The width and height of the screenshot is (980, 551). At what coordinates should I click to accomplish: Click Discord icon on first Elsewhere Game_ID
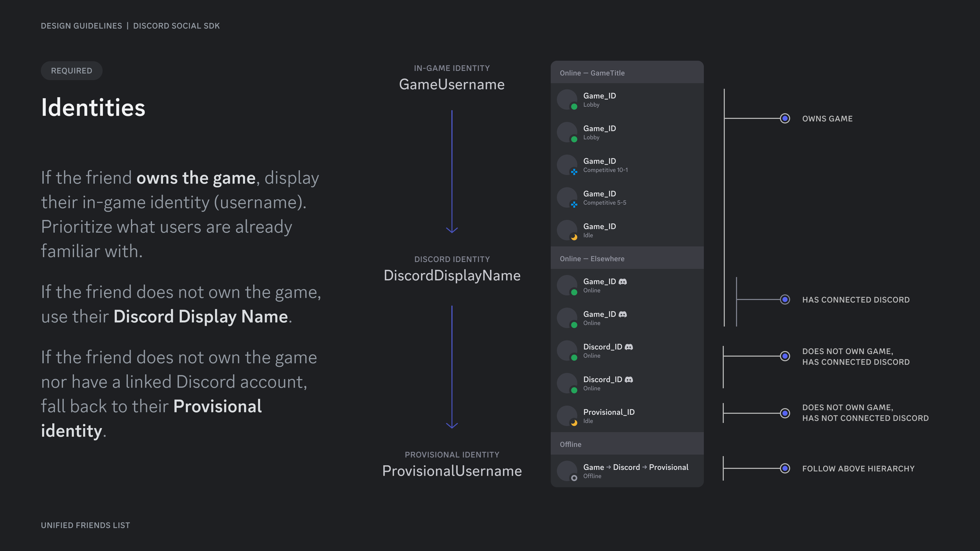(623, 281)
